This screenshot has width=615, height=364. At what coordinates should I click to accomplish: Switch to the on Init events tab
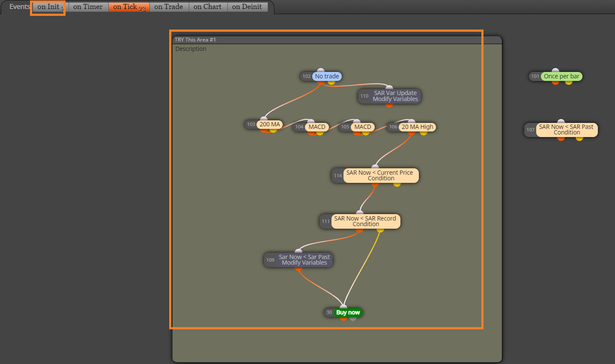(48, 7)
